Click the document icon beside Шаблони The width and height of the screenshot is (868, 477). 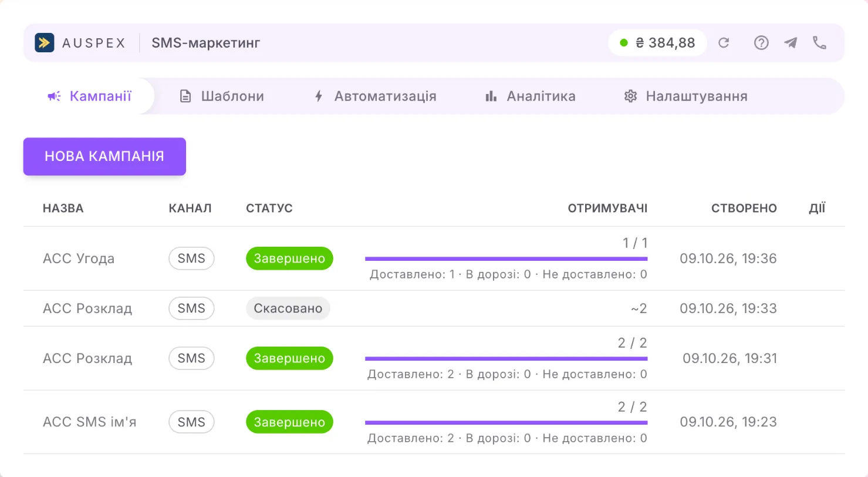pyautogui.click(x=185, y=96)
